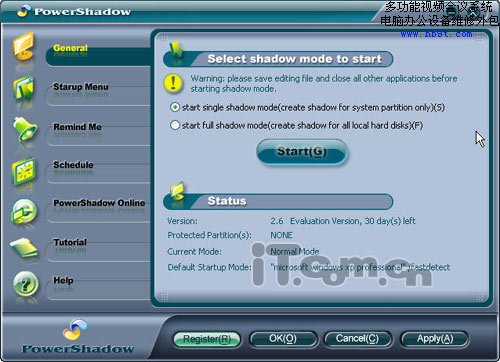Switch to the Schedule tab
This screenshot has height=362, width=500.
pos(73,165)
